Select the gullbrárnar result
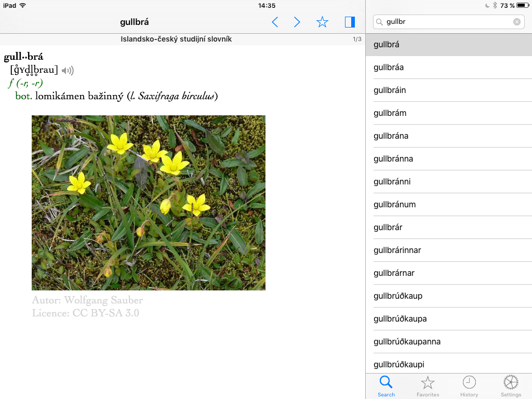Viewport: 532px width, 399px height. click(449, 273)
